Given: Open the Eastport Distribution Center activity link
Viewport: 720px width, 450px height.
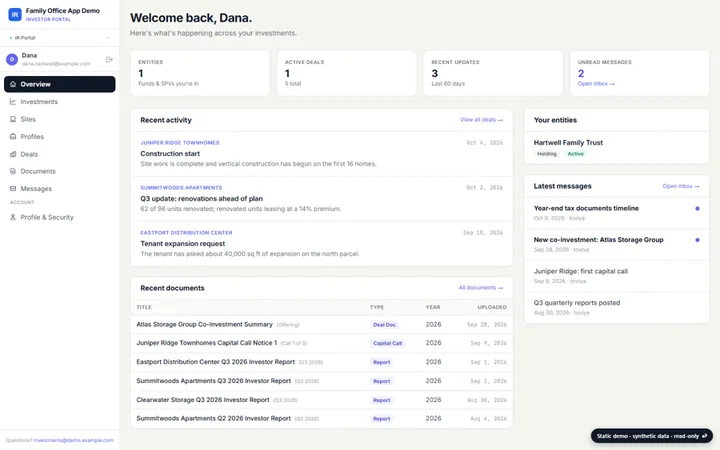Looking at the screenshot, I should pos(186,233).
